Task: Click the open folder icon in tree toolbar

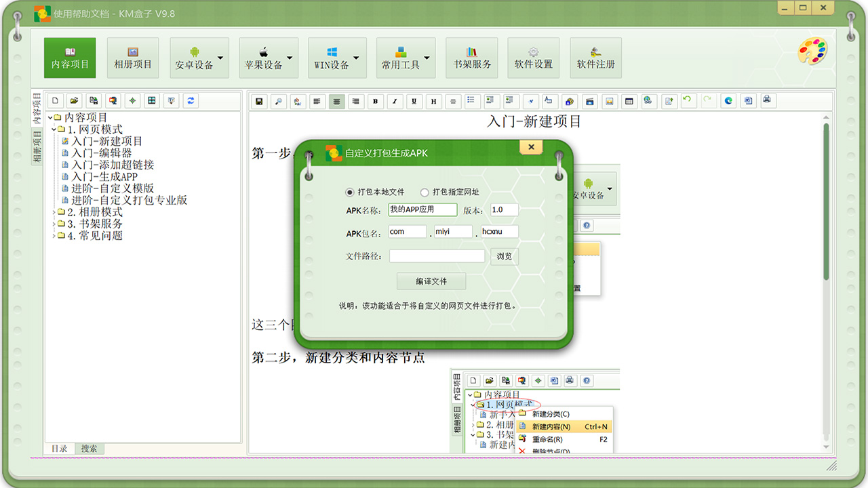Action: 75,101
